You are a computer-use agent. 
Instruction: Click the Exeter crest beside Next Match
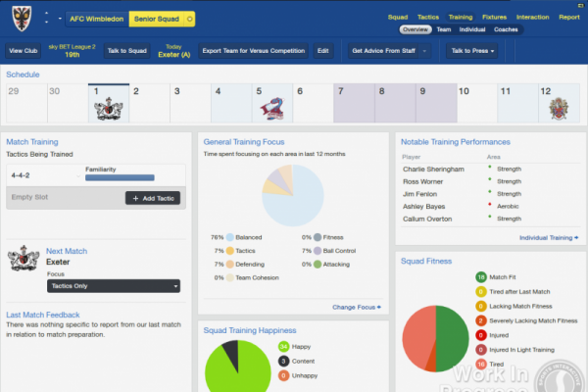click(24, 259)
